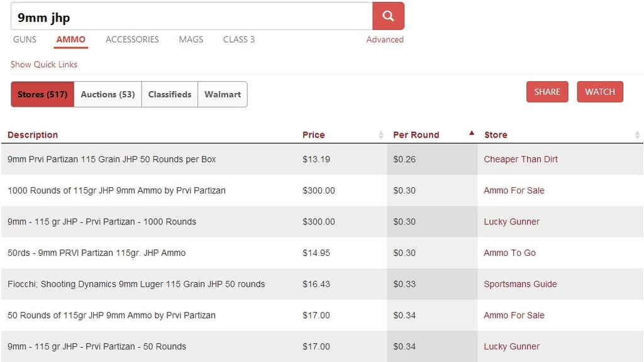This screenshot has width=644, height=362.
Task: Click the SHARE button
Action: [547, 92]
